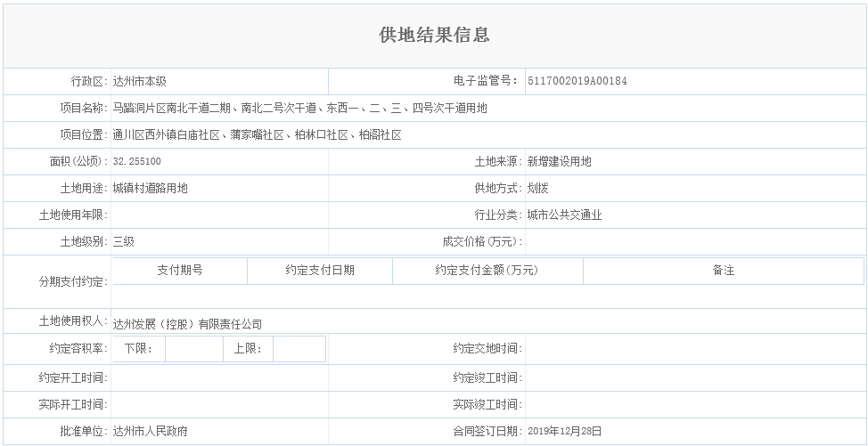Click the 电子监管号 label

[x=486, y=81]
